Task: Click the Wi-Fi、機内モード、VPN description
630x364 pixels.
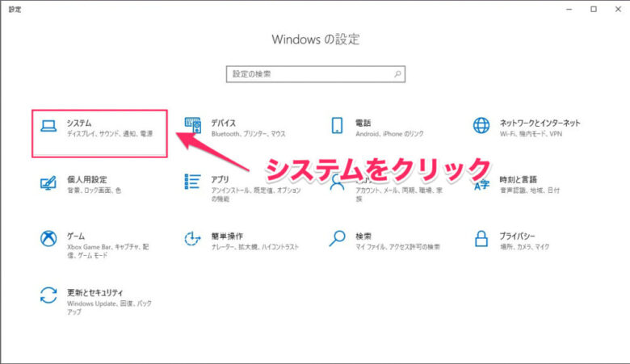Action: pyautogui.click(x=531, y=134)
